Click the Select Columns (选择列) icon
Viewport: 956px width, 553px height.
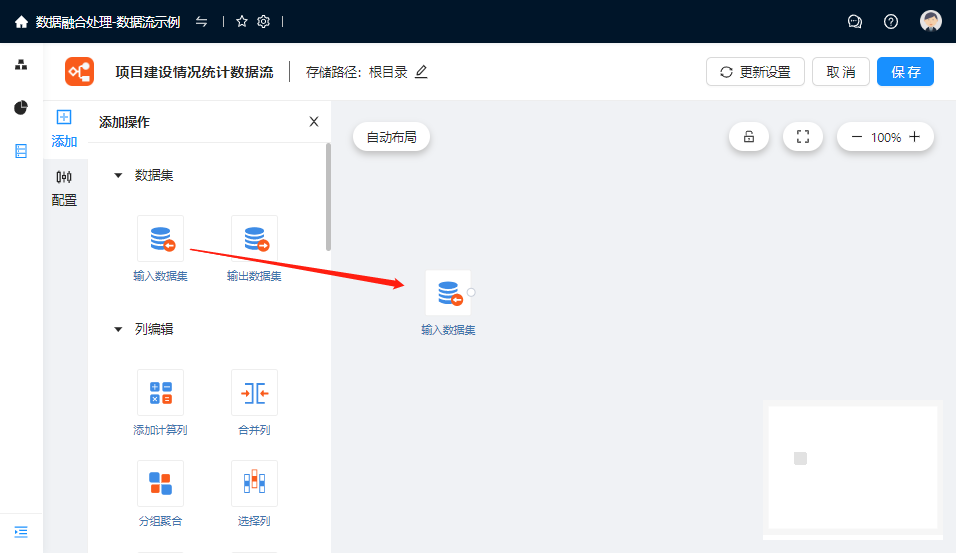254,484
